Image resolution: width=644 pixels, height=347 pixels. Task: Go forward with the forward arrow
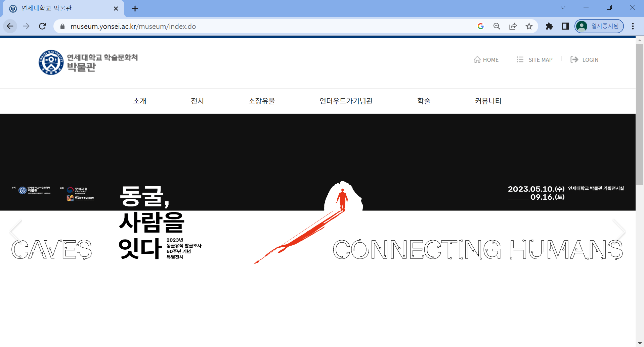26,26
